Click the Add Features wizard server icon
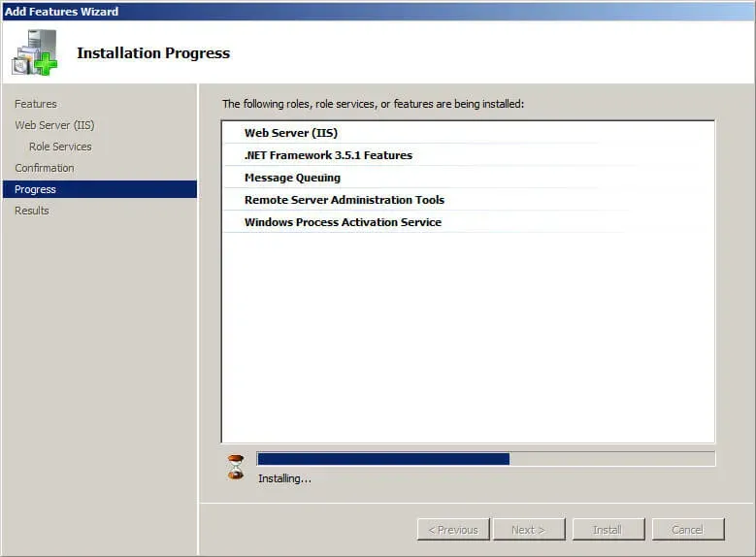Viewport: 756px width, 557px height. pos(35,52)
